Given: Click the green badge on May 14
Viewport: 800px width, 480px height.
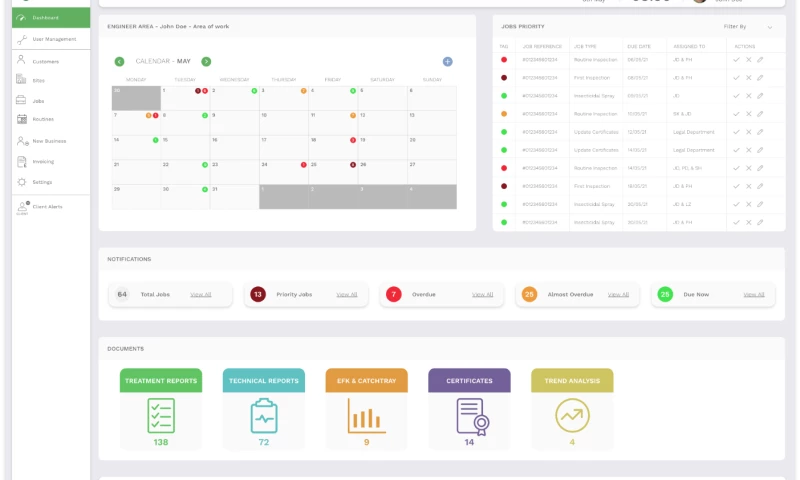Looking at the screenshot, I should 156,140.
